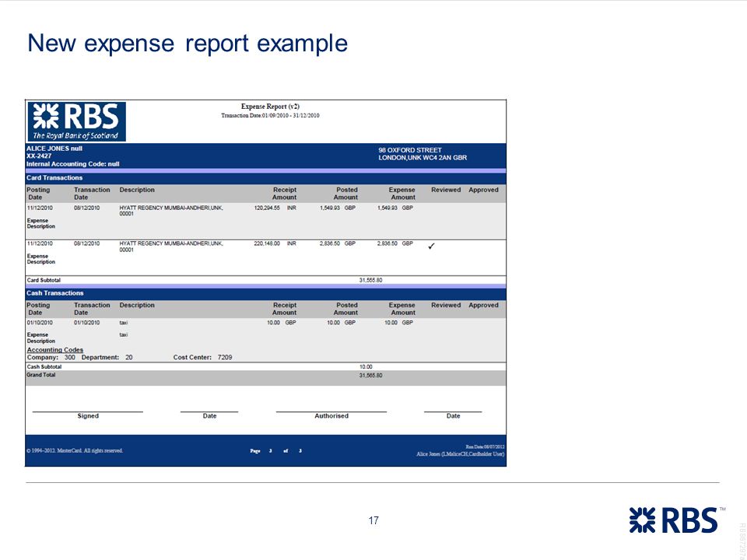Viewport: 747px width, 560px height.
Task: Click the 'Posted Amount' header in Card Transactions
Action: pos(346,194)
